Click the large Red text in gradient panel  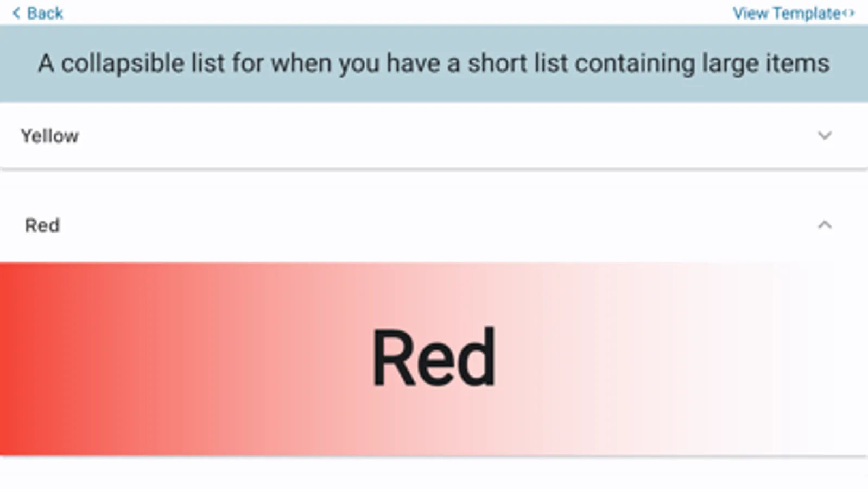coord(434,358)
